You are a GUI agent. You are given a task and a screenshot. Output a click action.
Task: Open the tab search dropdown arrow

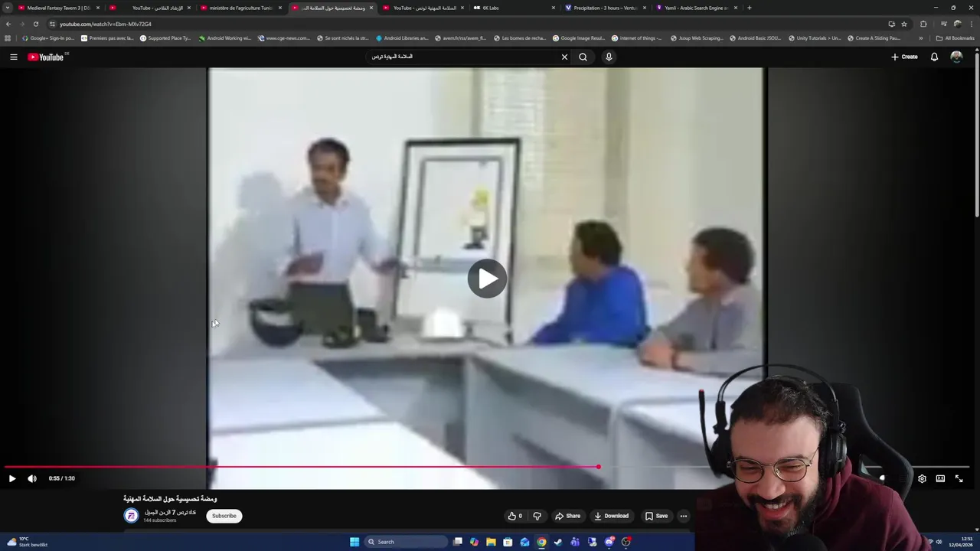click(7, 8)
